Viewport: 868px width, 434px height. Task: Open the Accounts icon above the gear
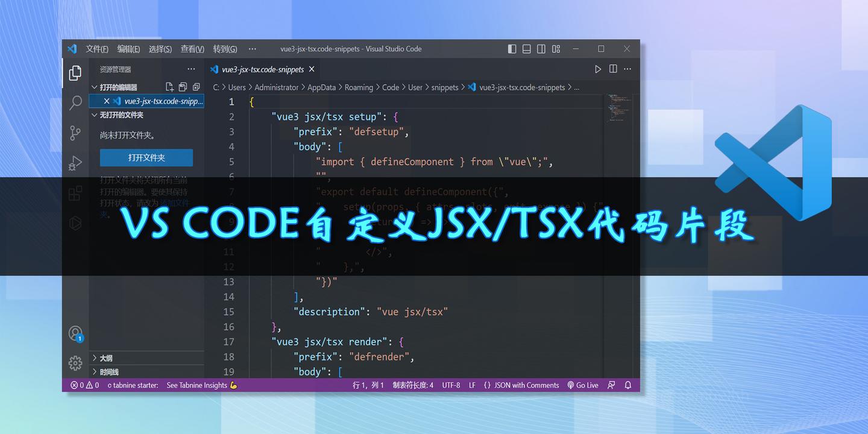pos(75,333)
